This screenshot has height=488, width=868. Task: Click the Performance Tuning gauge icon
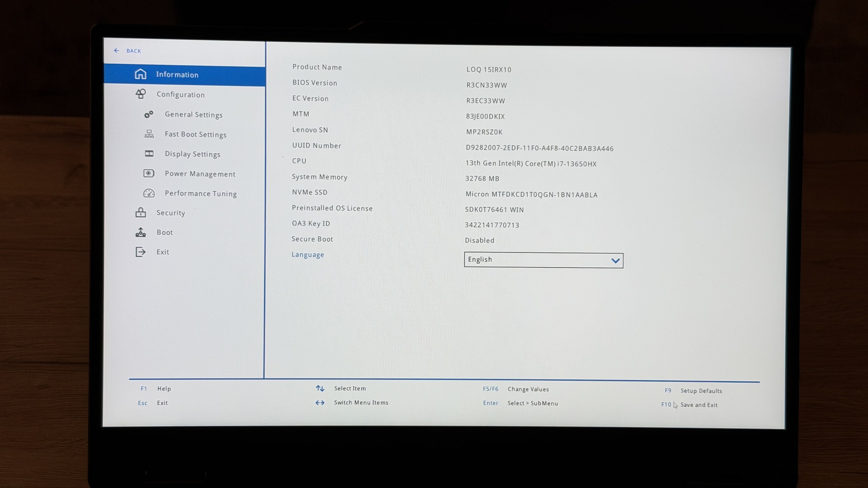[x=149, y=193]
